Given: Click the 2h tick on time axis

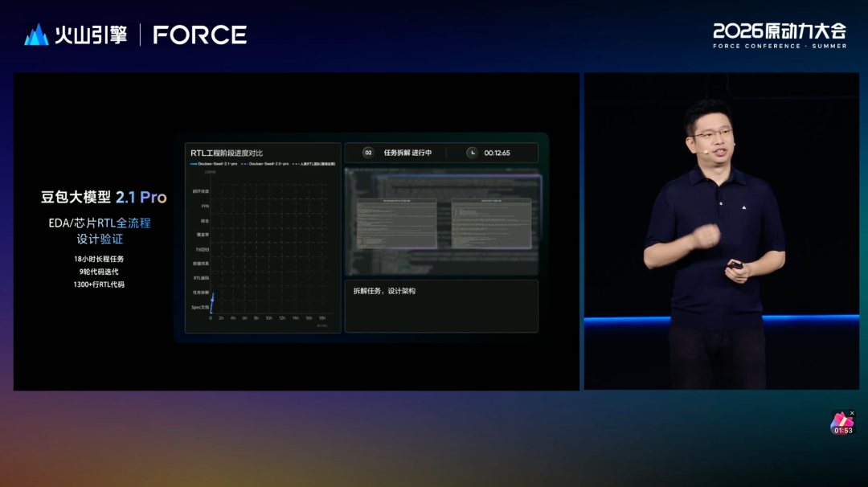Looking at the screenshot, I should tap(222, 318).
